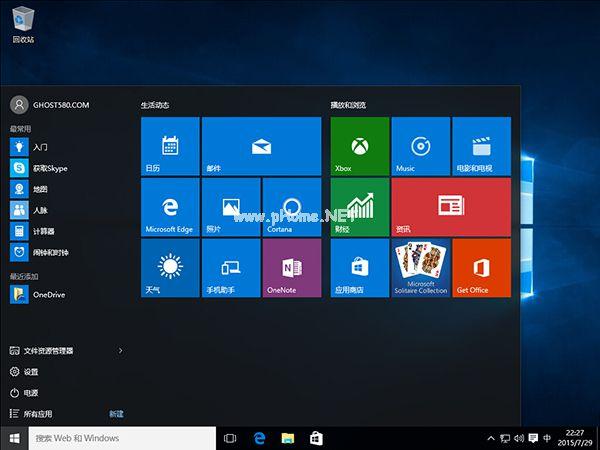Open the Mail (邮件) tile
Image resolution: width=600 pixels, height=450 pixels.
click(x=261, y=146)
